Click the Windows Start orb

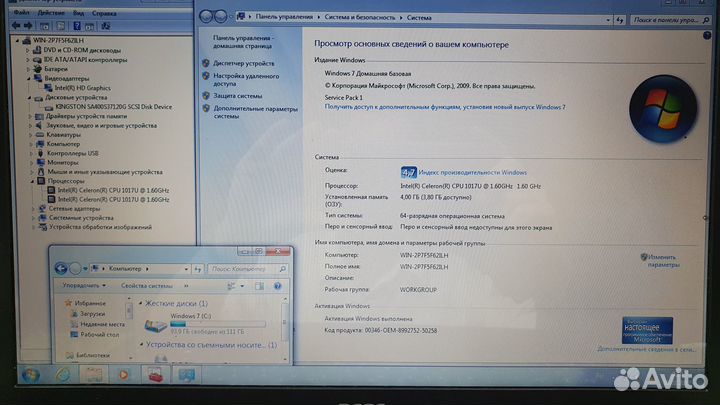(x=31, y=375)
